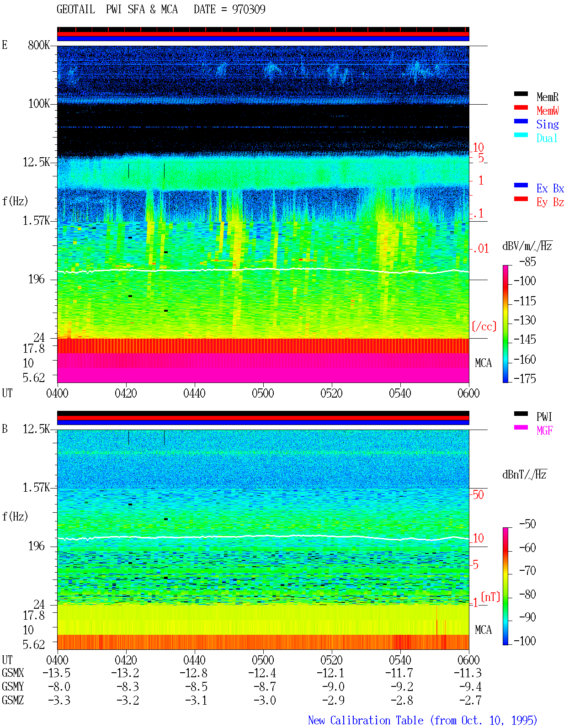Image resolution: width=585 pixels, height=728 pixels.
Task: Select the "-85" color scale value
Action: tap(528, 262)
